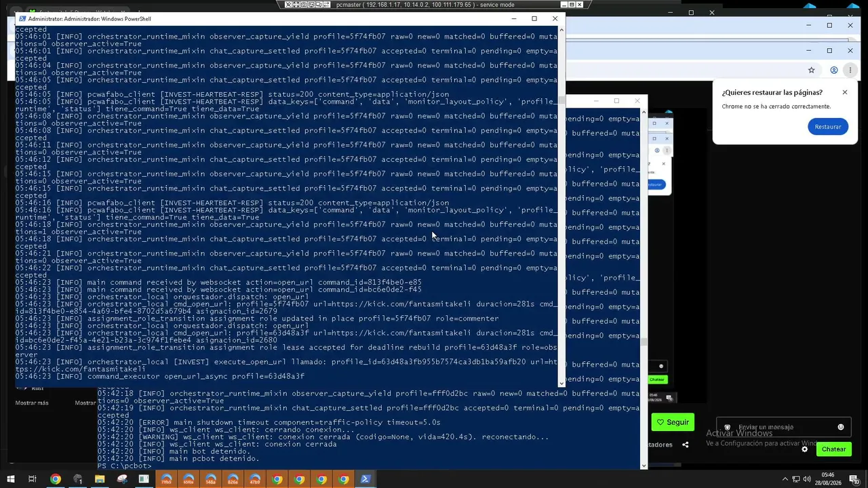868x488 pixels.
Task: Click the WARNING conexion cerrada log line
Action: tap(323, 437)
